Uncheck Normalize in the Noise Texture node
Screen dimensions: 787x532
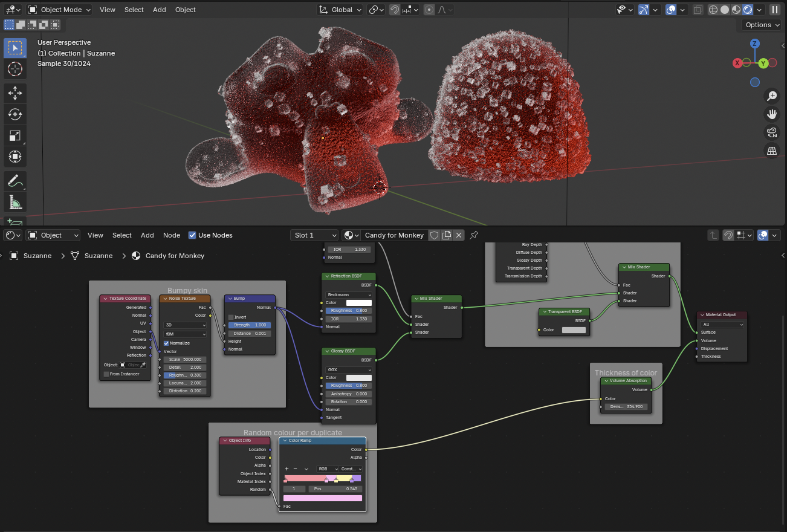tap(167, 343)
